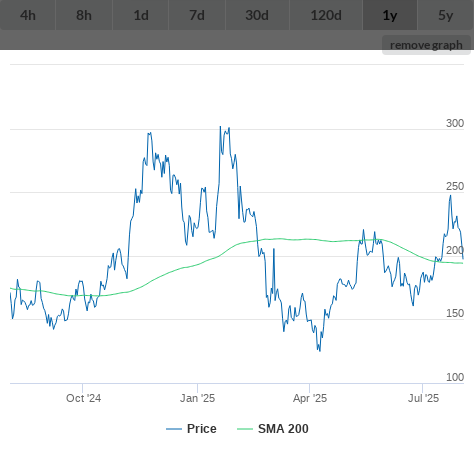This screenshot has height=455, width=474.
Task: Click the Apr '25 axis tick label
Action: [310, 398]
